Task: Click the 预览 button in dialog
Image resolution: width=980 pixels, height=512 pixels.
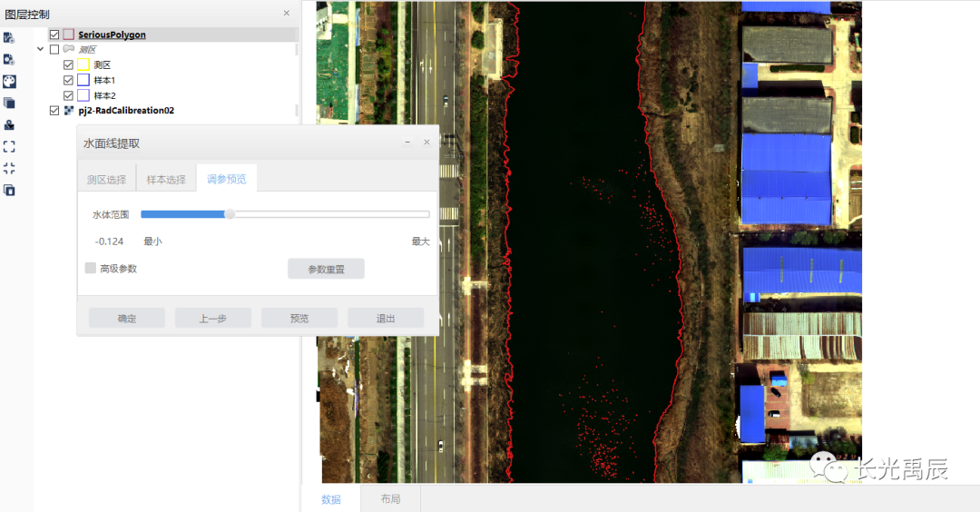Action: [299, 319]
